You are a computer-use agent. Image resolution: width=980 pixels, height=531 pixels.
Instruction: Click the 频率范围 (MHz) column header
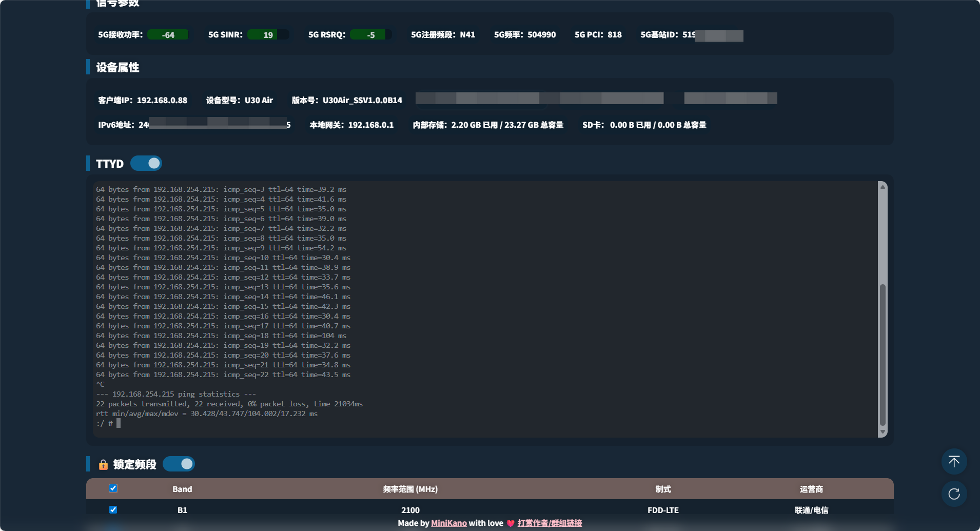click(x=410, y=489)
